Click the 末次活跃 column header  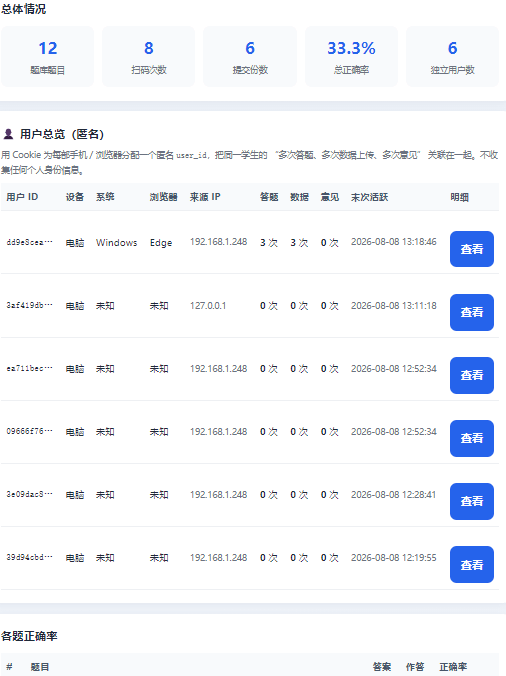tap(369, 197)
